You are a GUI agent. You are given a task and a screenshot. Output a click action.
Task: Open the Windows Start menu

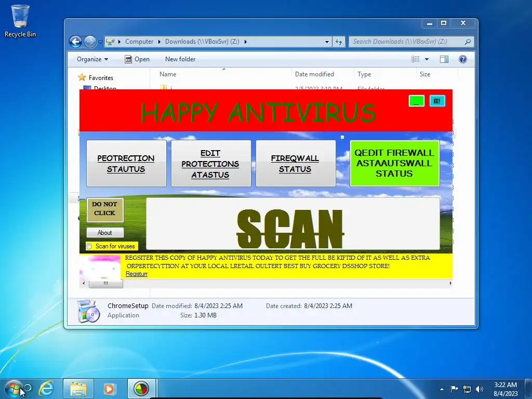[x=14, y=389]
